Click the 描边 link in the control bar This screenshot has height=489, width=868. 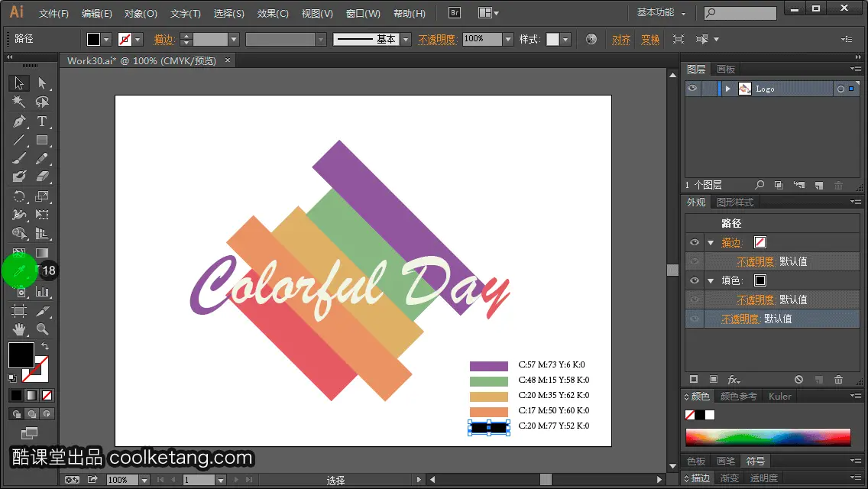tap(164, 39)
